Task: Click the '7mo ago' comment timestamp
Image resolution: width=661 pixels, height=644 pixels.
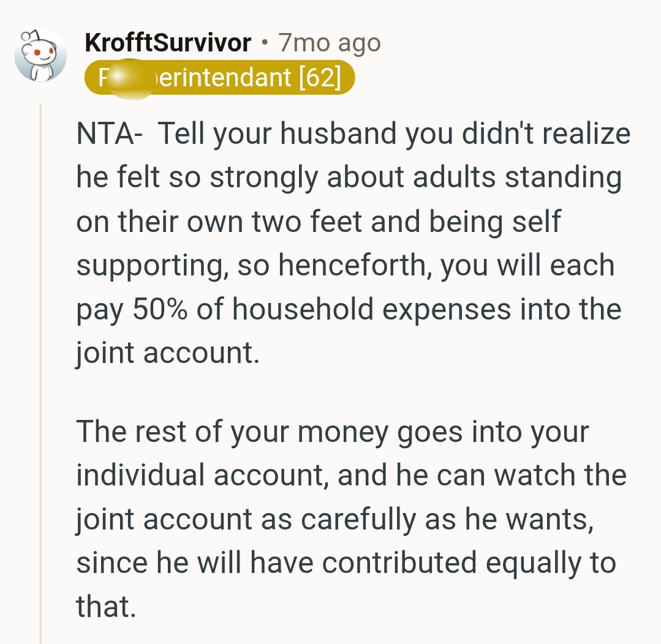Action: click(330, 43)
